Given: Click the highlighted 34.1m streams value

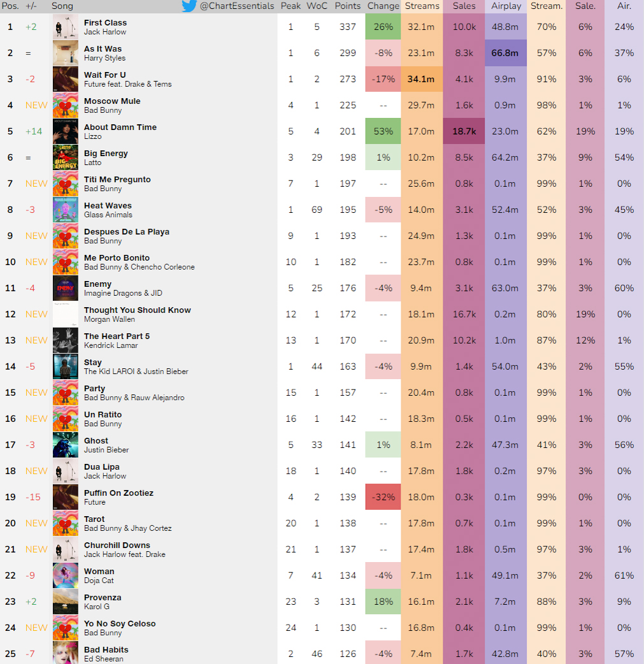Looking at the screenshot, I should coord(421,79).
